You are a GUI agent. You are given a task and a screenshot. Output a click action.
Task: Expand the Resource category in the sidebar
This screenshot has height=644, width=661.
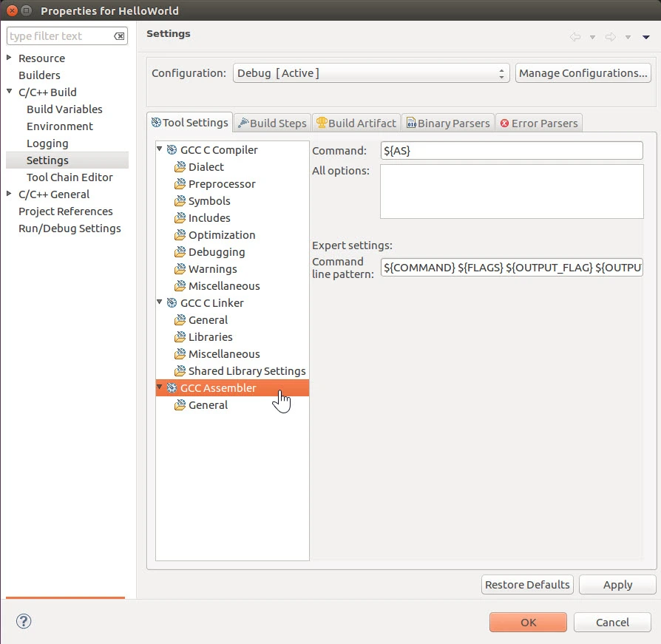tap(9, 58)
